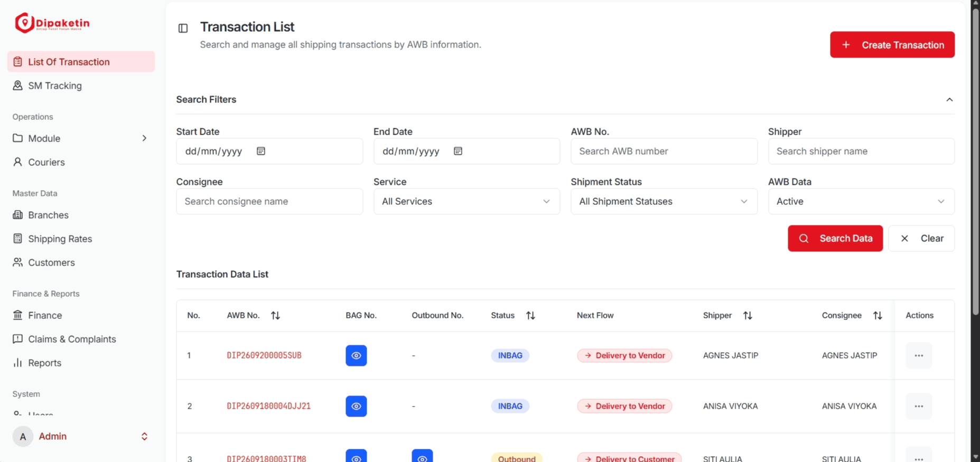Image resolution: width=980 pixels, height=462 pixels.
Task: Sort by Shipper column arrows
Action: pos(748,315)
